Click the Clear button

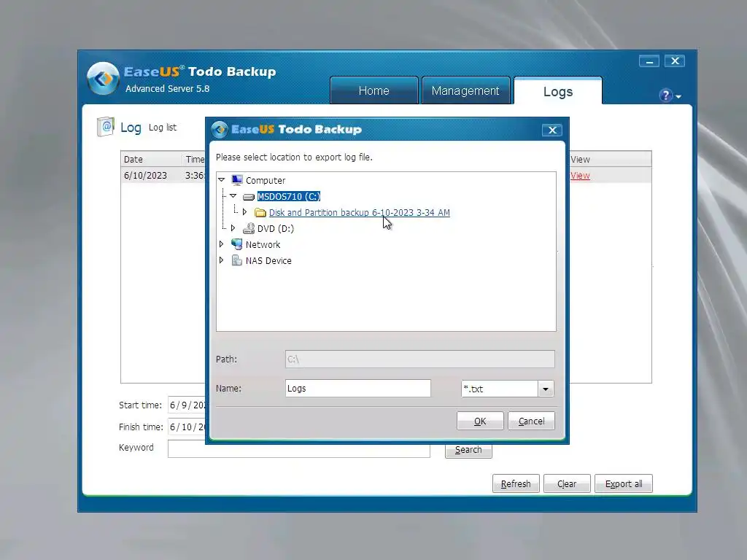click(567, 484)
